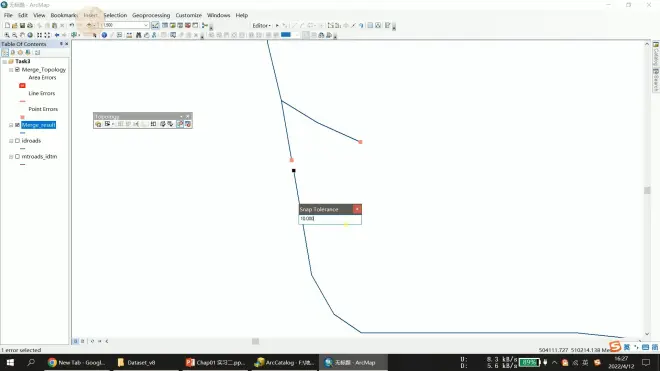Open the Topology Error Inspector

click(188, 124)
